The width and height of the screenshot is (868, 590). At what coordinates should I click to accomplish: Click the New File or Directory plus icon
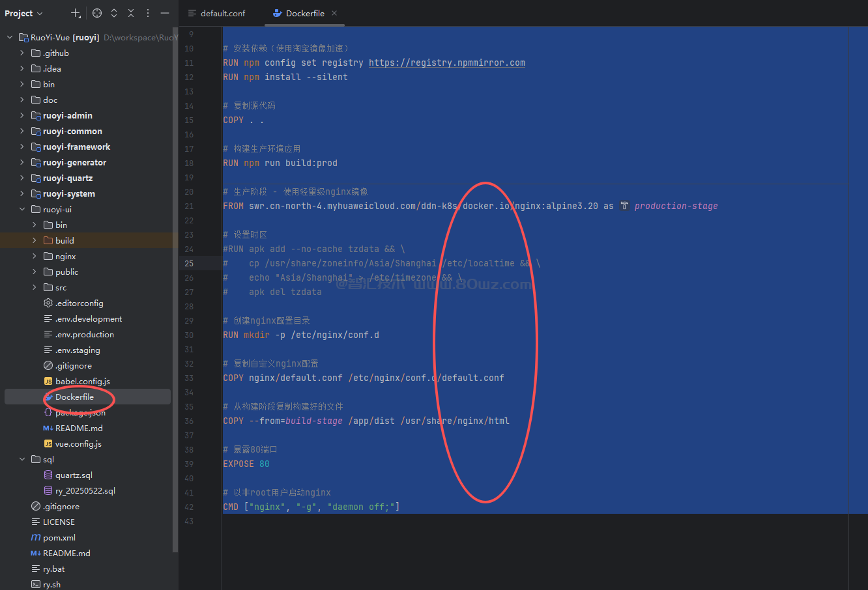click(76, 13)
